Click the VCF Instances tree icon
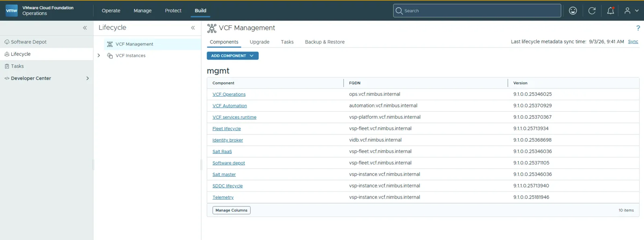644x240 pixels. [x=110, y=56]
